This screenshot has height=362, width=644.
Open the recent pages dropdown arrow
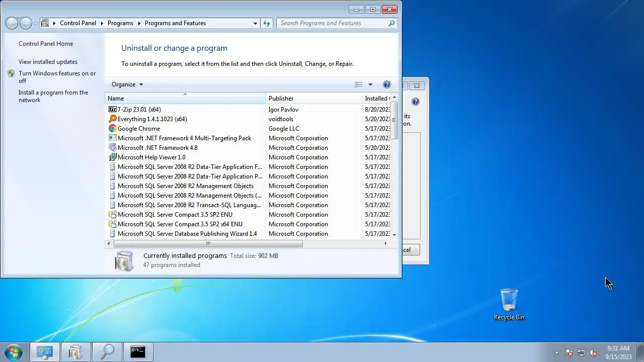(35, 23)
